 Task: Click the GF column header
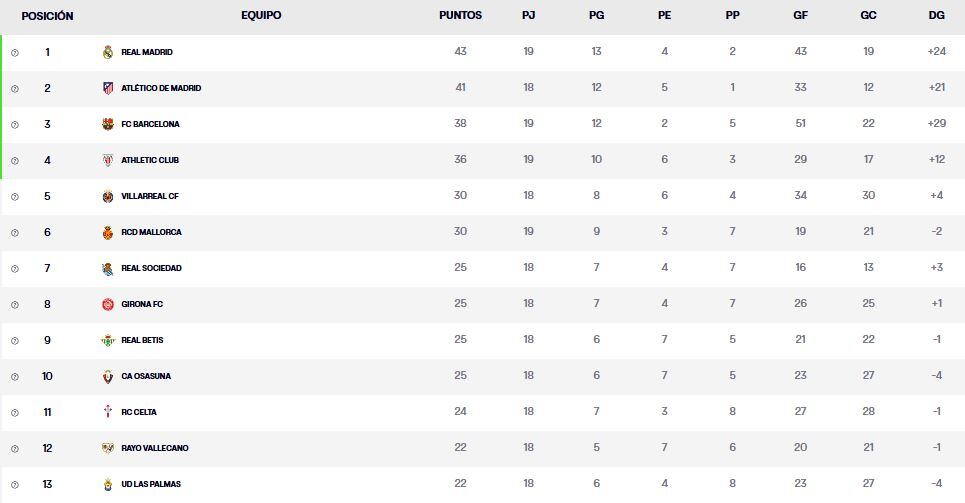pyautogui.click(x=800, y=16)
